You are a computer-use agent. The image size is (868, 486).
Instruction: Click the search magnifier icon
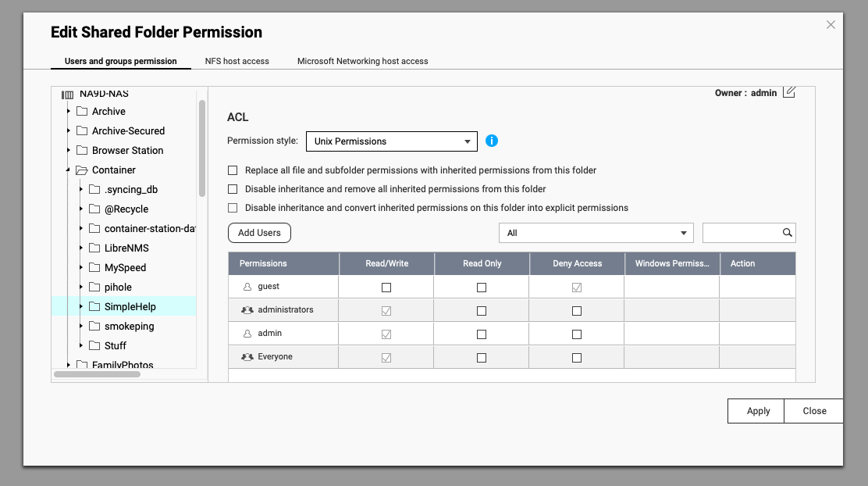pyautogui.click(x=788, y=233)
